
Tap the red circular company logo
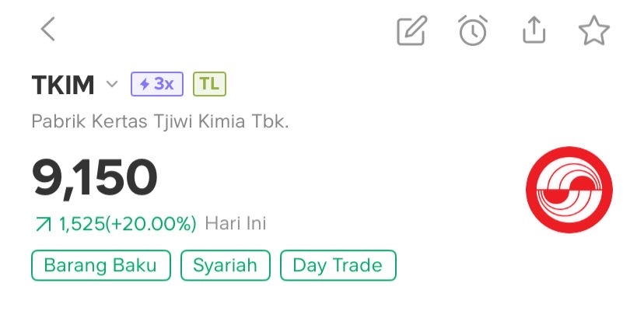[569, 189]
